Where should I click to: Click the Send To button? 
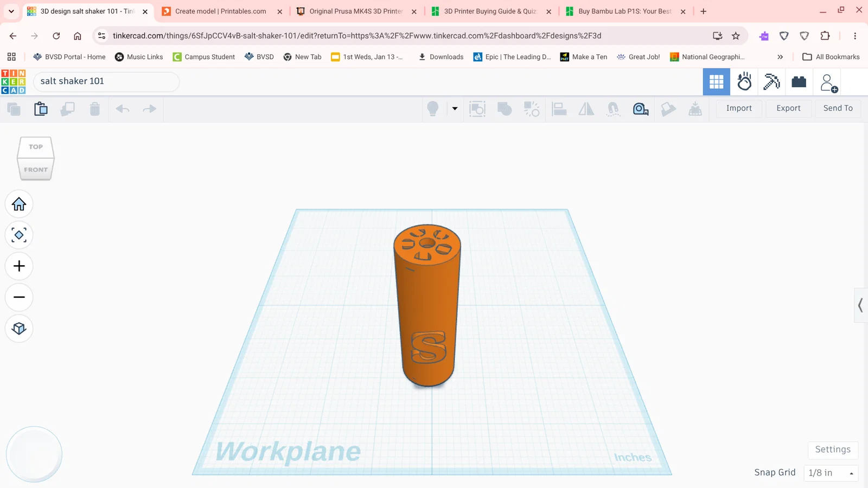[x=838, y=108]
